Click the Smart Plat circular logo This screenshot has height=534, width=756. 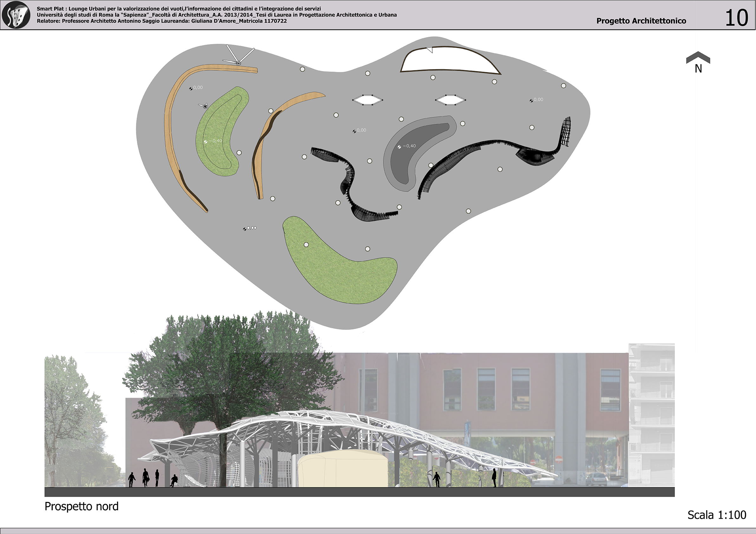point(16,15)
